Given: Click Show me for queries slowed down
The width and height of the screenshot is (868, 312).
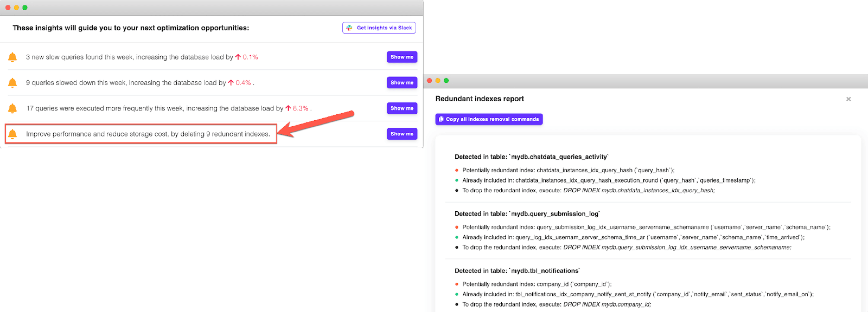Looking at the screenshot, I should [x=402, y=82].
